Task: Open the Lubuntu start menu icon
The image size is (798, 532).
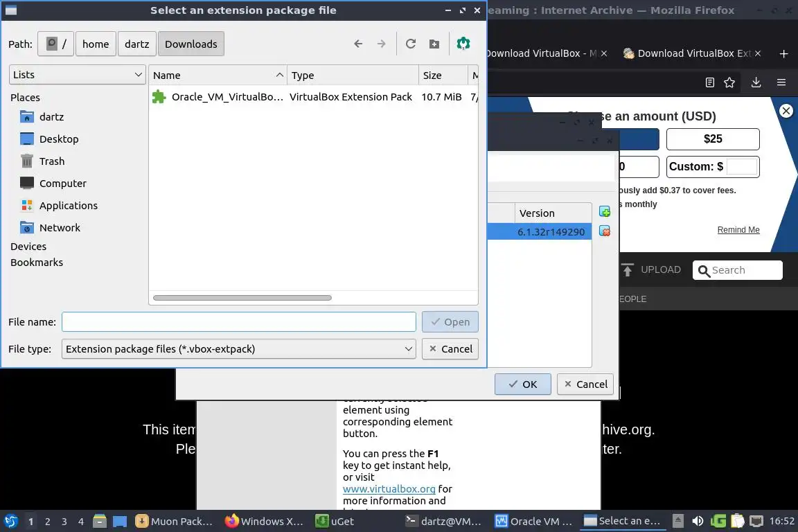Action: click(10, 522)
